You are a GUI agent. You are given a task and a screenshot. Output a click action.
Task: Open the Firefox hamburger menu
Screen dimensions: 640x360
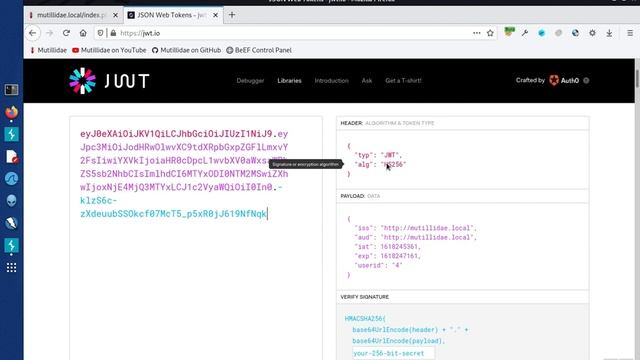(630, 33)
